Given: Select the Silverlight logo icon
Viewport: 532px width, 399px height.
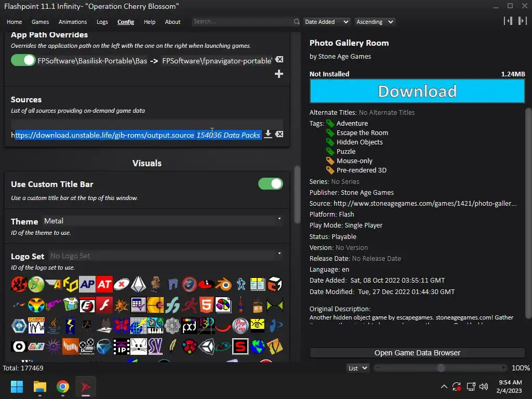Looking at the screenshot, I should 104,347.
